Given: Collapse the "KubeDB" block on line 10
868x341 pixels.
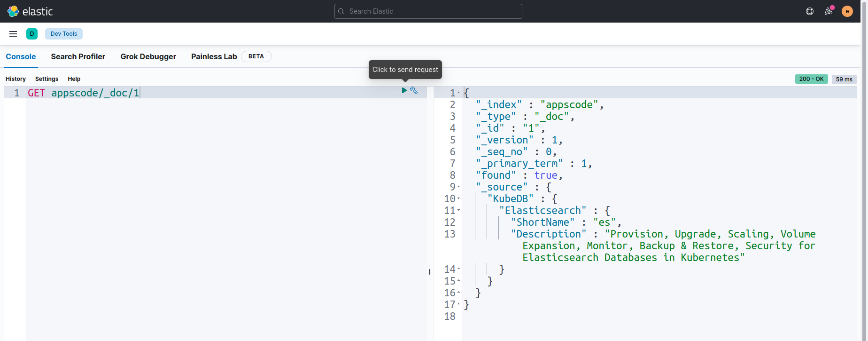Looking at the screenshot, I should (459, 199).
